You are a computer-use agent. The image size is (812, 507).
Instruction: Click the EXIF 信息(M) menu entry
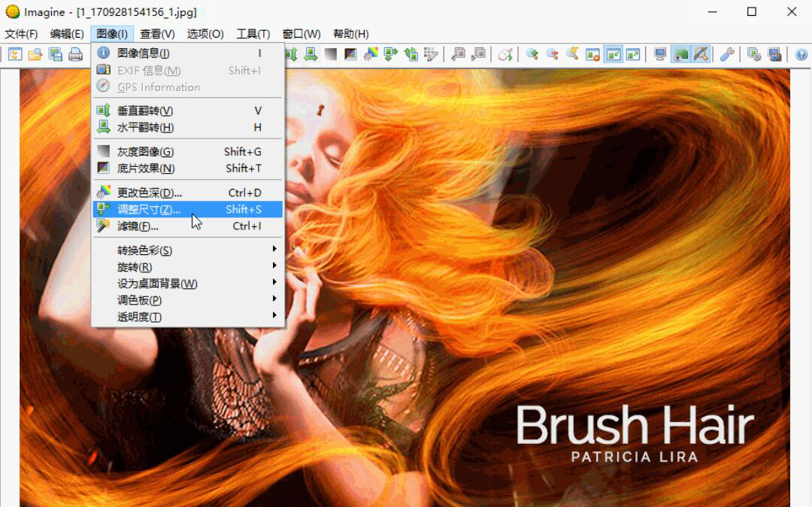pyautogui.click(x=187, y=70)
